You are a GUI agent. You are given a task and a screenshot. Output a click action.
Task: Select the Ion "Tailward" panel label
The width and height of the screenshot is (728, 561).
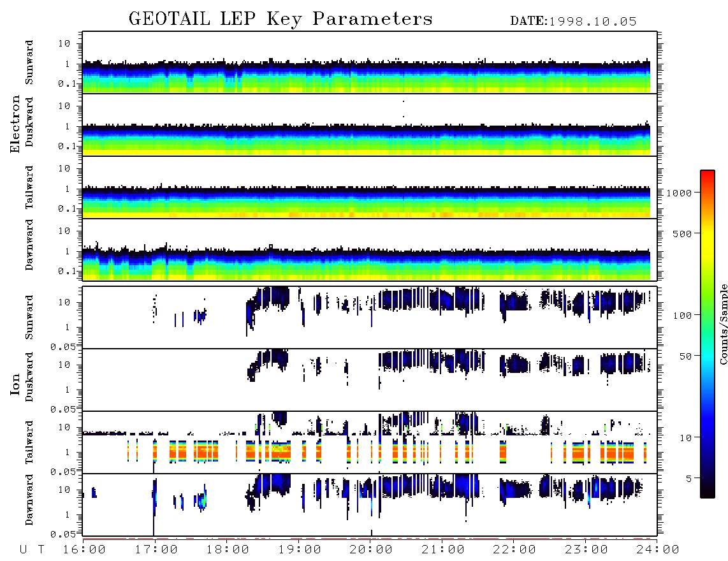[29, 442]
